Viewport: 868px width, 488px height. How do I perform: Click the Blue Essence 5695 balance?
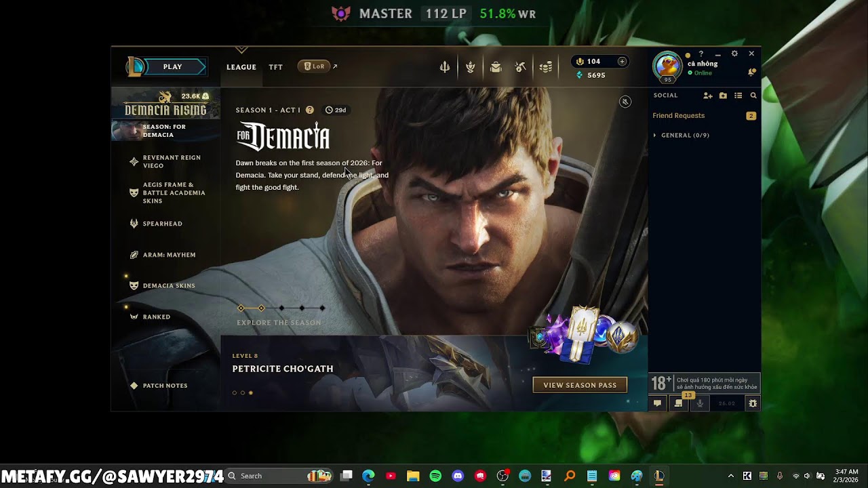tap(591, 75)
